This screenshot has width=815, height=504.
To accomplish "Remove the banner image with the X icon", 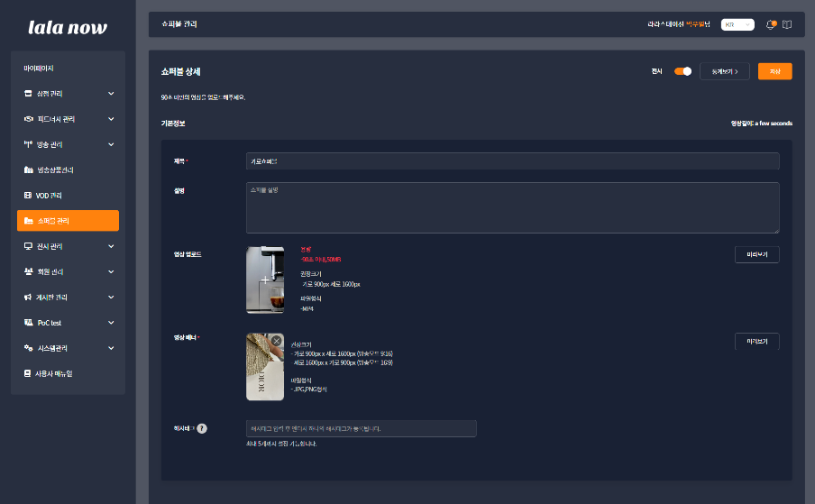I will (277, 341).
